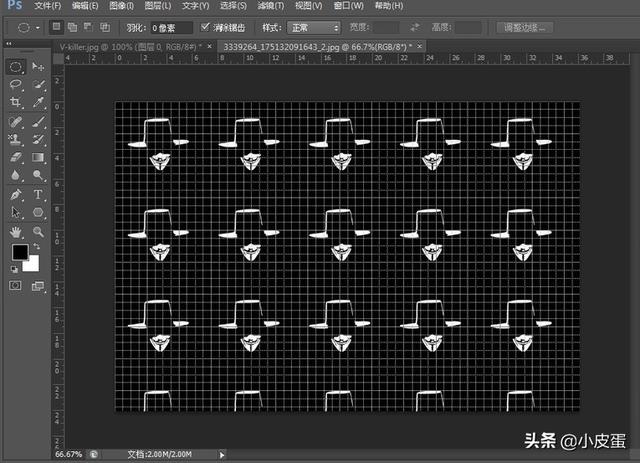640x463 pixels.
Task: Select the Eyedropper tool
Action: coord(38,102)
